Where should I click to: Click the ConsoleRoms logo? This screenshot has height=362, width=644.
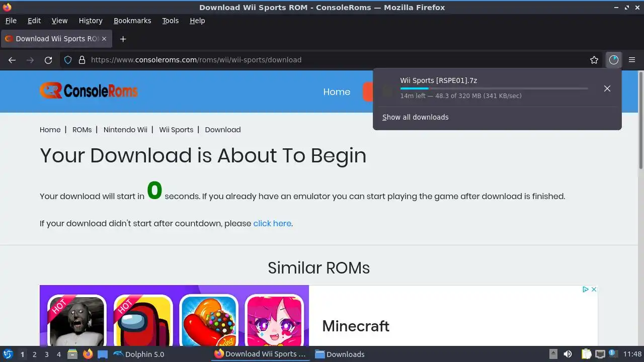tap(89, 90)
